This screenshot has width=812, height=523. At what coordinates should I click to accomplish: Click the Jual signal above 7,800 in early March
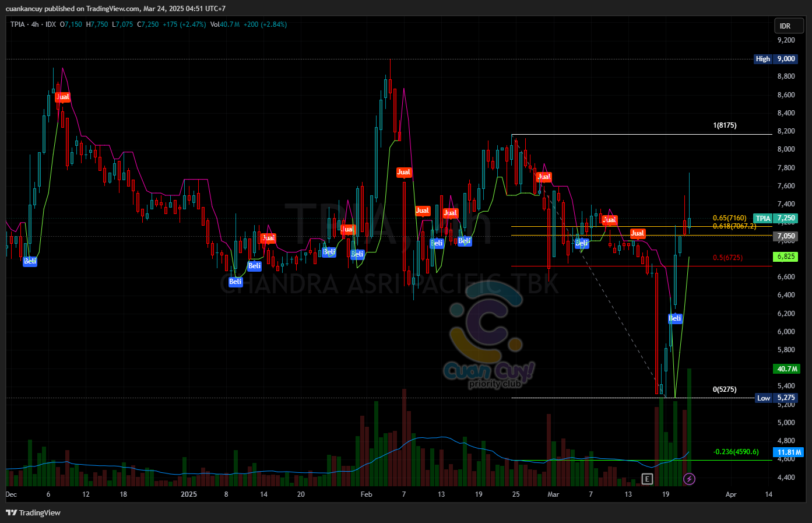544,177
